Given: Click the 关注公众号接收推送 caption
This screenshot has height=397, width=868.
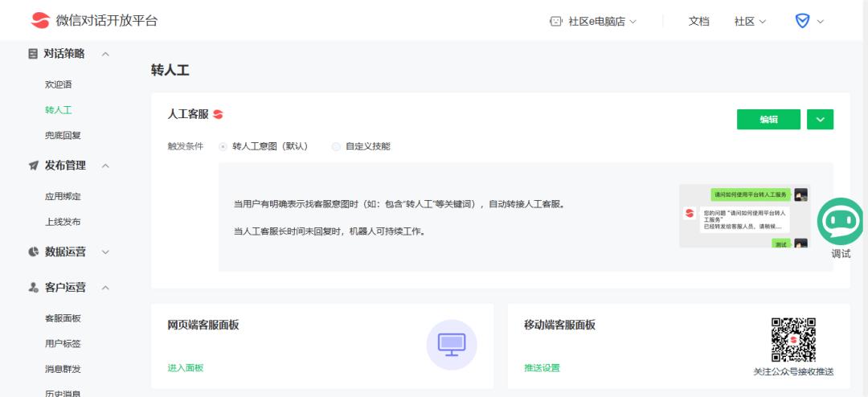Looking at the screenshot, I should coord(793,372).
